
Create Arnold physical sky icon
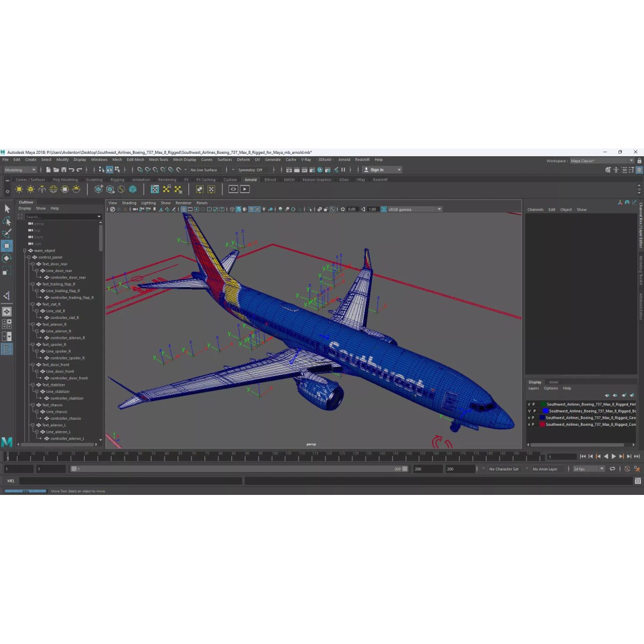tap(76, 190)
